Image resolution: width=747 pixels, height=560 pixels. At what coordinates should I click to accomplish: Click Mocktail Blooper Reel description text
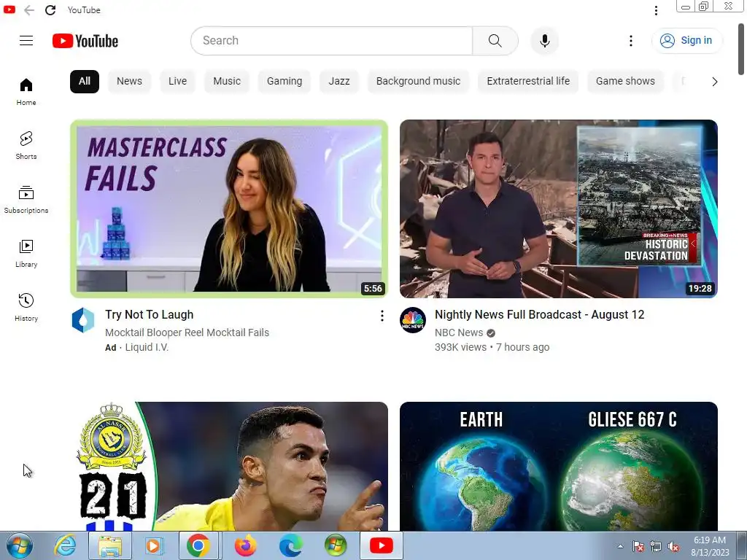(187, 332)
